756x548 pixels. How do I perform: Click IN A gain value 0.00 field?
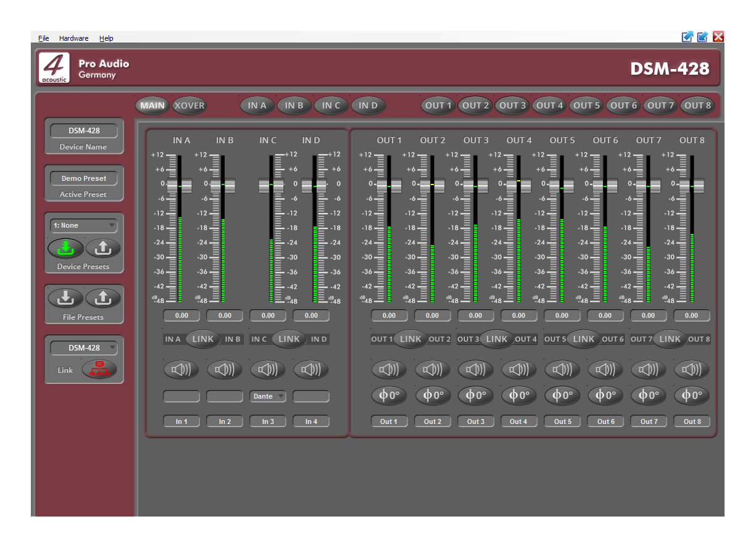click(181, 315)
